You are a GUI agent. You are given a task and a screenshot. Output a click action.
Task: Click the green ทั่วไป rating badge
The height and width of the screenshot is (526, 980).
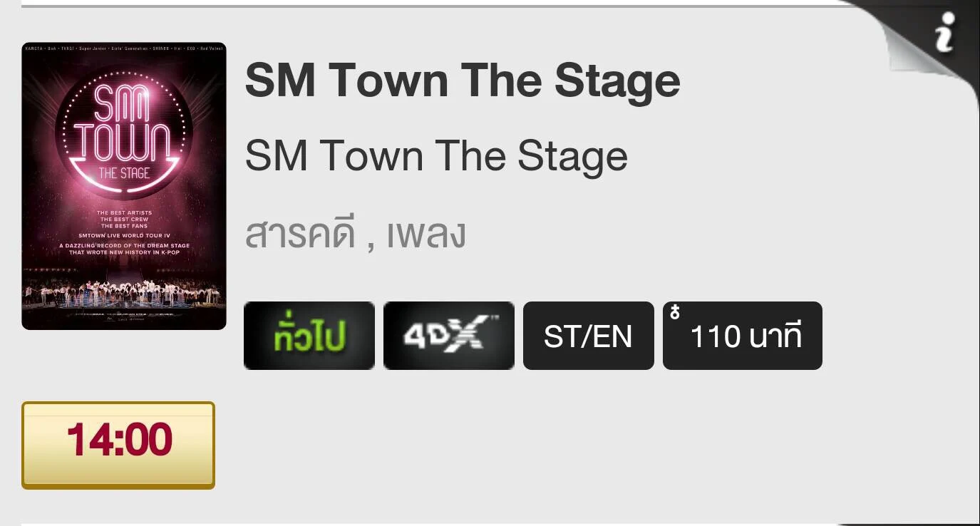pos(309,336)
